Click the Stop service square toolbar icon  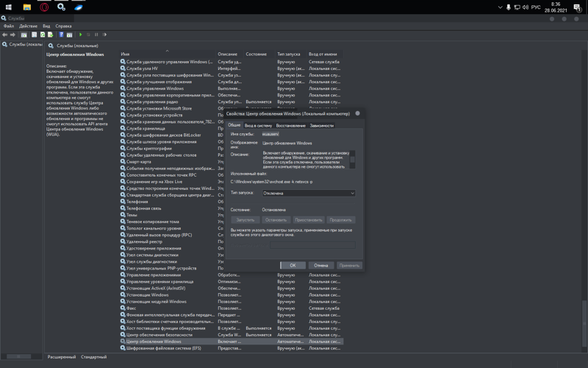[88, 35]
